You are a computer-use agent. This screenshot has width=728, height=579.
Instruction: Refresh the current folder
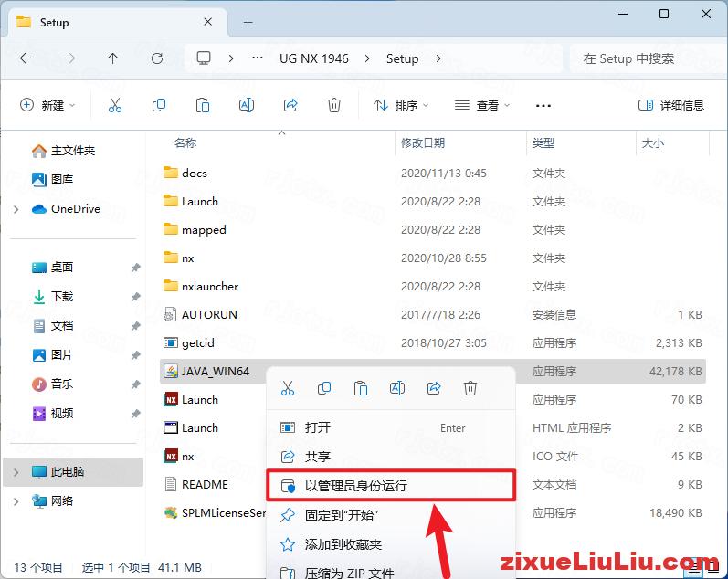[157, 58]
